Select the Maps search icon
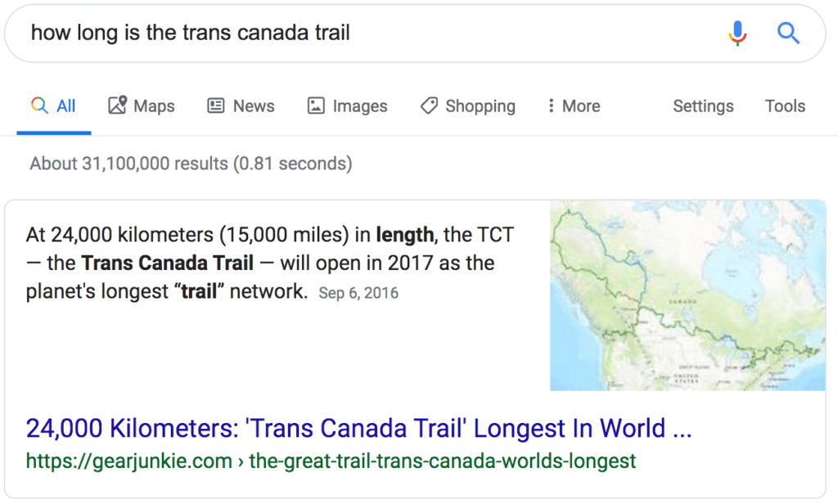 tap(117, 106)
